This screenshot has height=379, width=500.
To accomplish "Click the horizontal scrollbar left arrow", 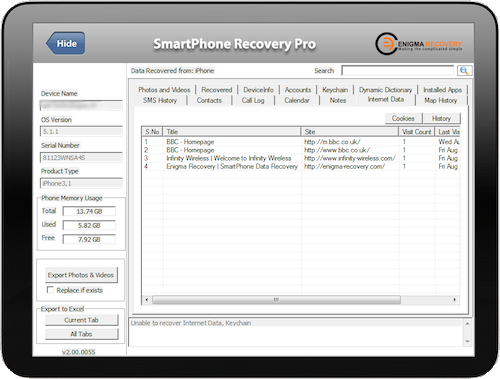I will pyautogui.click(x=147, y=300).
